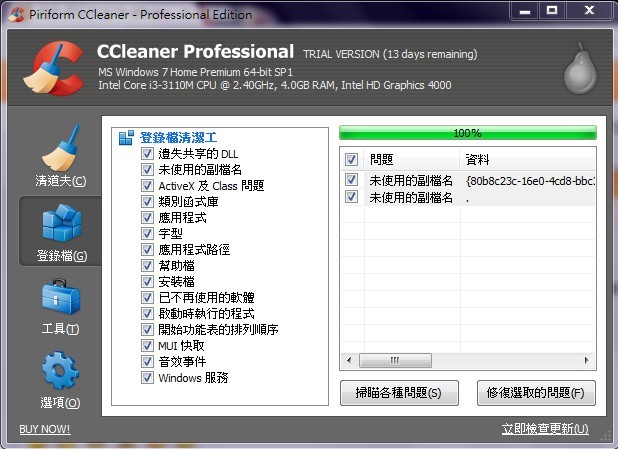Toggle the 應用程式路徑 checkbox

pyautogui.click(x=147, y=250)
